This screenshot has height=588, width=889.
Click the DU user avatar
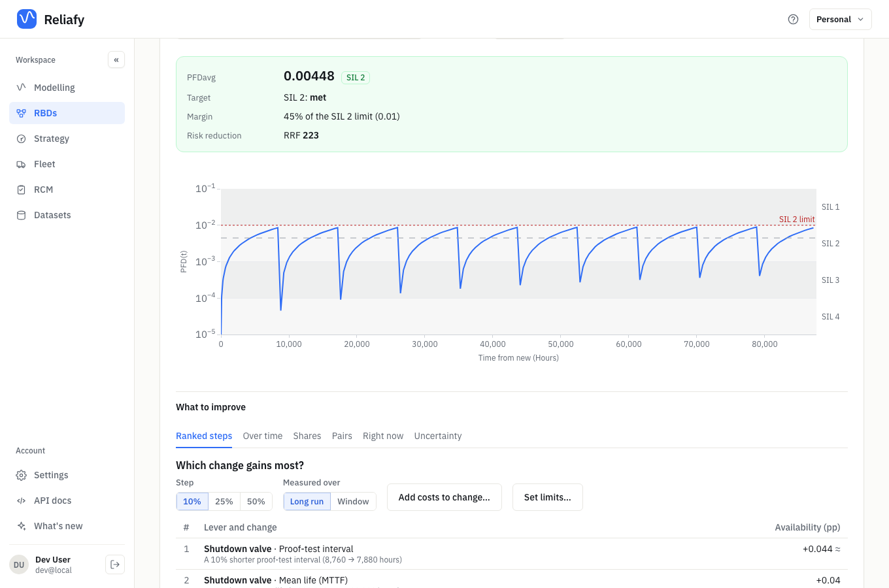point(19,564)
